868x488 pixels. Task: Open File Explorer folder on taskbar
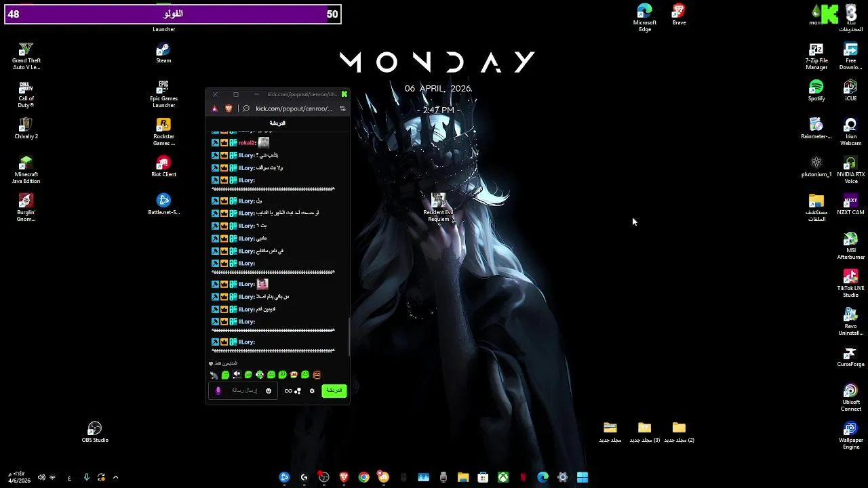[x=463, y=478]
